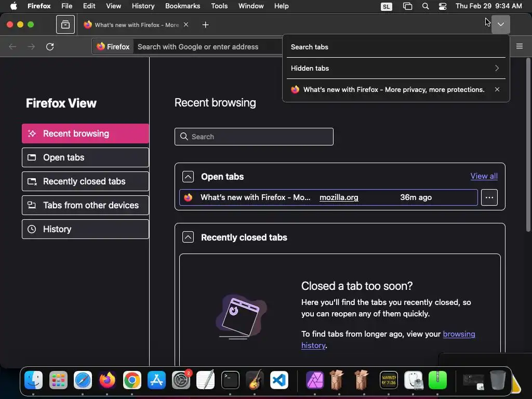532x399 pixels.
Task: Reload the current page
Action: click(50, 46)
